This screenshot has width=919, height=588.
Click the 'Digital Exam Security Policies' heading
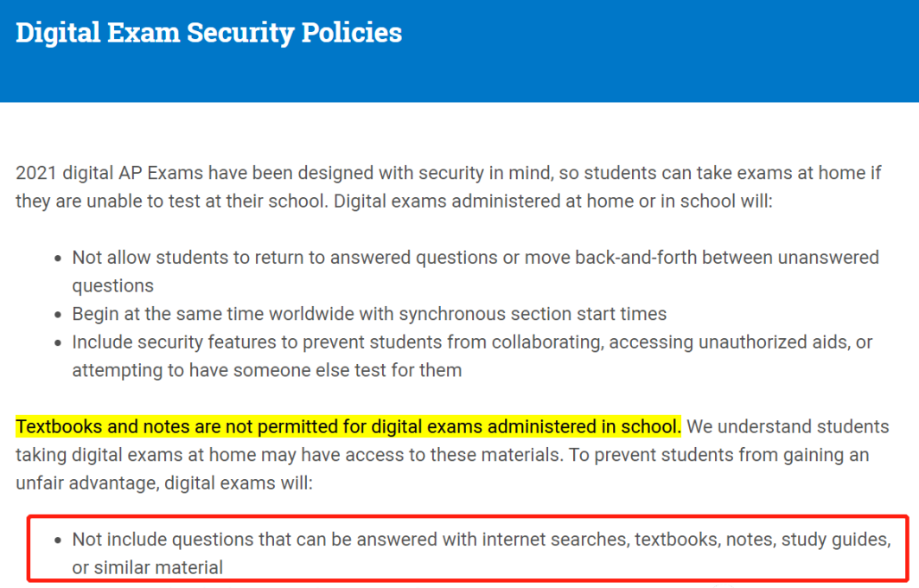coord(208,34)
